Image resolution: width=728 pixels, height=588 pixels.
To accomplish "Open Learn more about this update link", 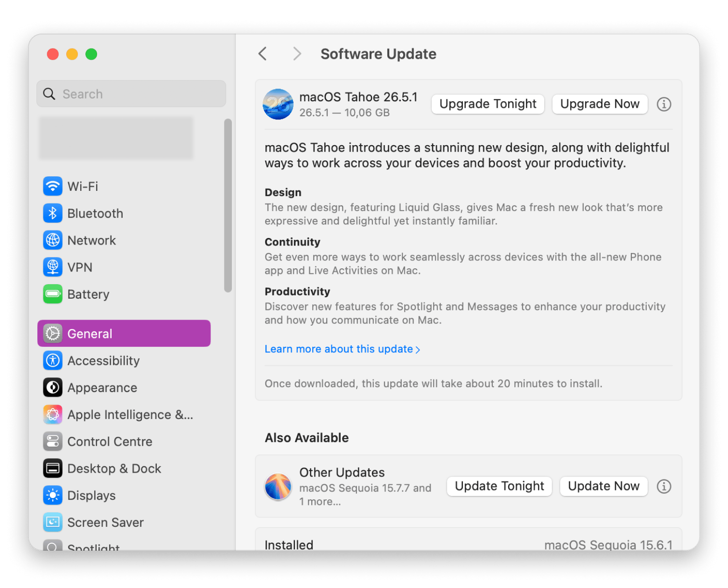I will [x=343, y=349].
